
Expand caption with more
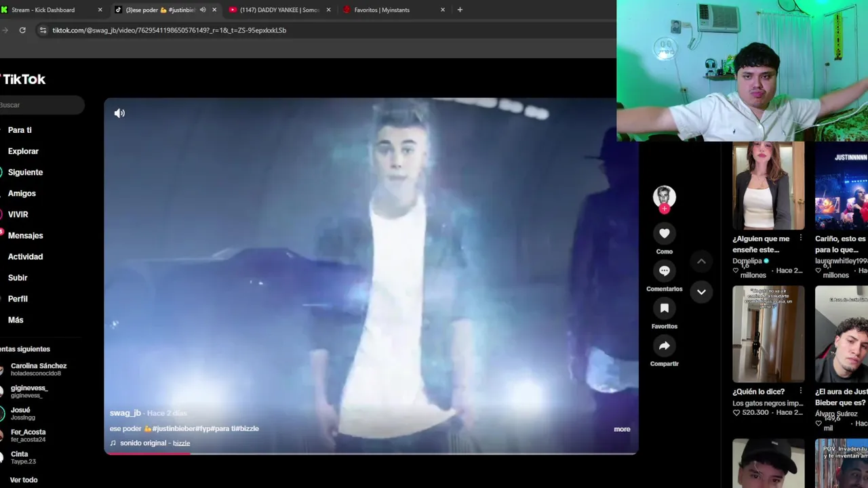[622, 429]
